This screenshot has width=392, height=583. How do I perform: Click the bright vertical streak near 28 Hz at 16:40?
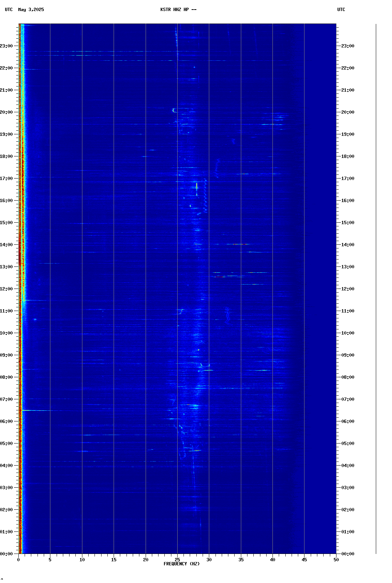pyautogui.click(x=197, y=189)
